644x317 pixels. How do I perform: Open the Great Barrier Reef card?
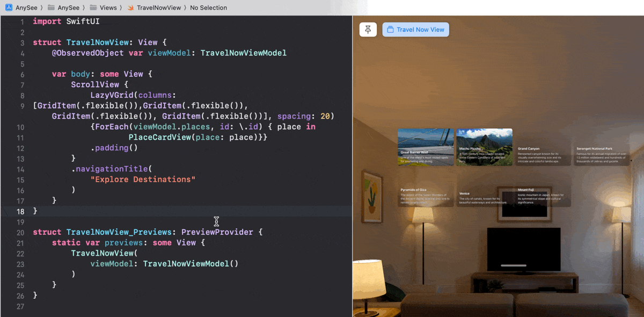(426, 147)
